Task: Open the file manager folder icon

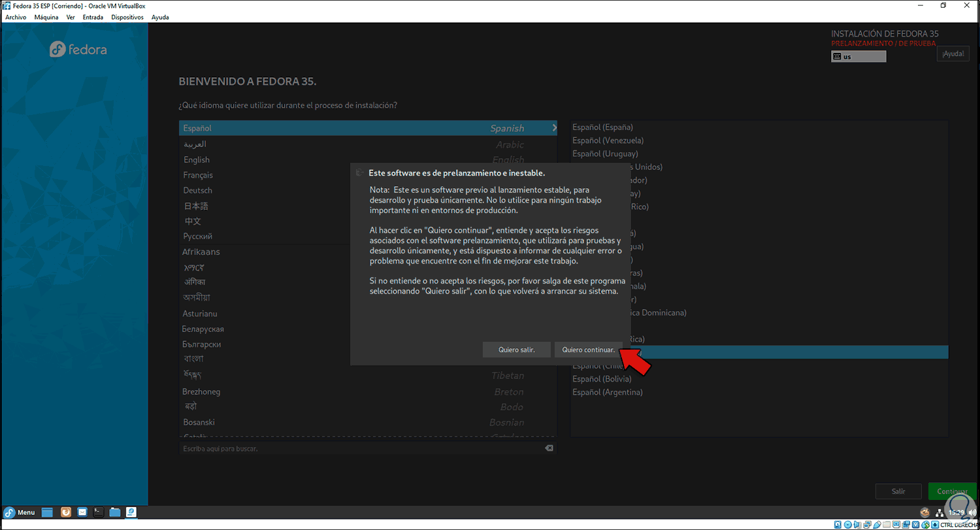Action: 115,512
